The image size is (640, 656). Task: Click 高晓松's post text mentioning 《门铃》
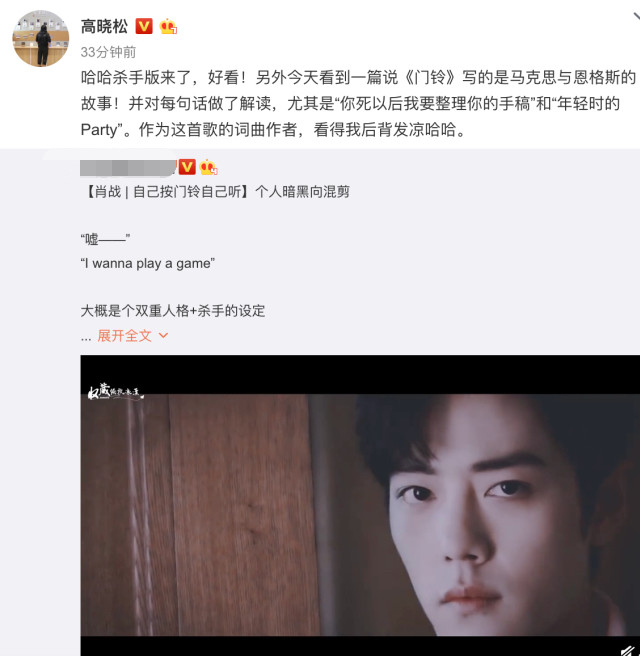tap(358, 103)
